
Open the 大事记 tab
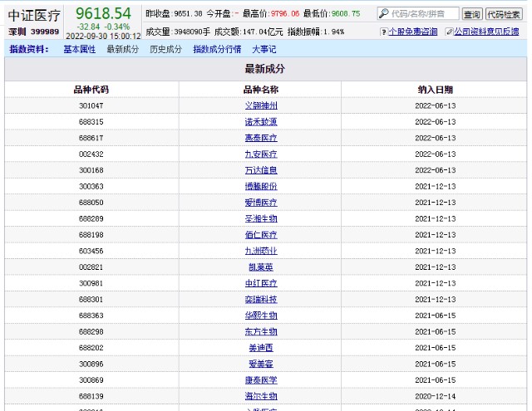tap(265, 50)
